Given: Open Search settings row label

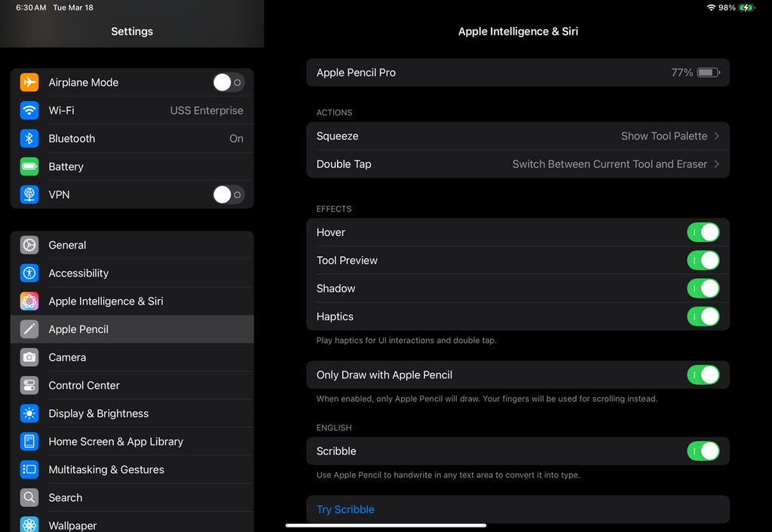Looking at the screenshot, I should coord(66,497).
